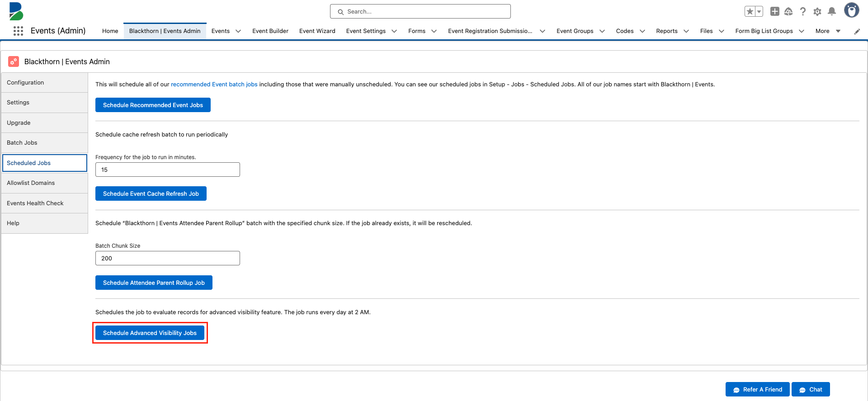Open the Event Settings tab
Image resolution: width=868 pixels, height=401 pixels.
coord(366,31)
